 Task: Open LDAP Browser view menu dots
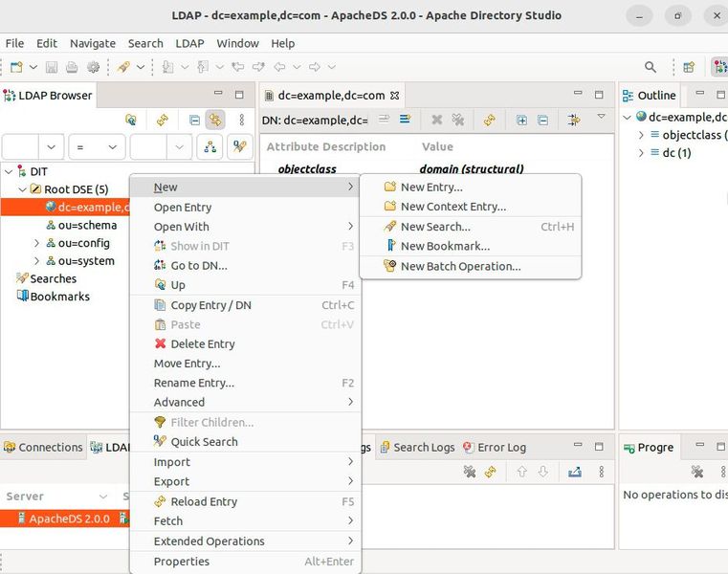coord(241,120)
